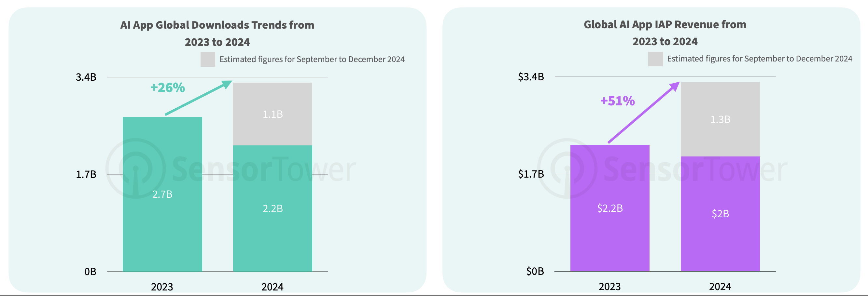Image resolution: width=868 pixels, height=296 pixels.
Task: Click the Sensor Tower watermark logo in downloads chart
Action: [x=136, y=168]
